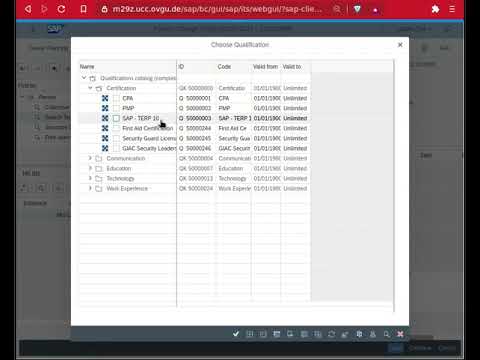Tick the checkbox for First Aid Certification

[116, 128]
